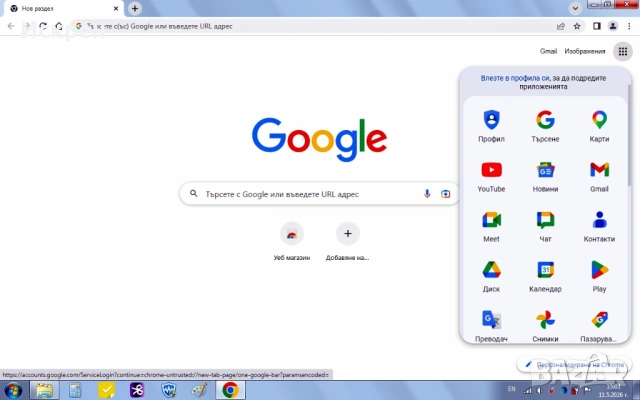The image size is (640, 400).
Task: Click Добавяне на shortcut button
Action: 347,241
